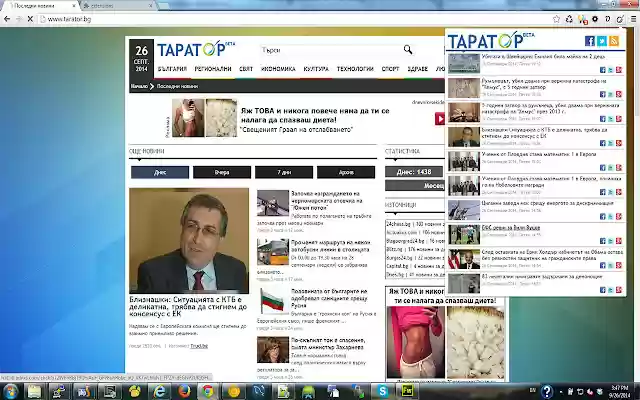Open the СПОРТ section
The width and height of the screenshot is (640, 400).
390,69
